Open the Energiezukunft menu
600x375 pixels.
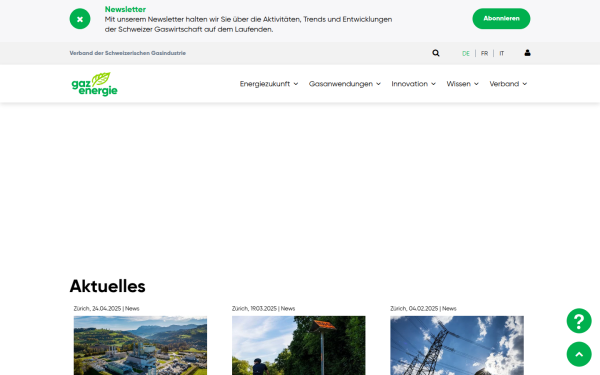coord(265,84)
